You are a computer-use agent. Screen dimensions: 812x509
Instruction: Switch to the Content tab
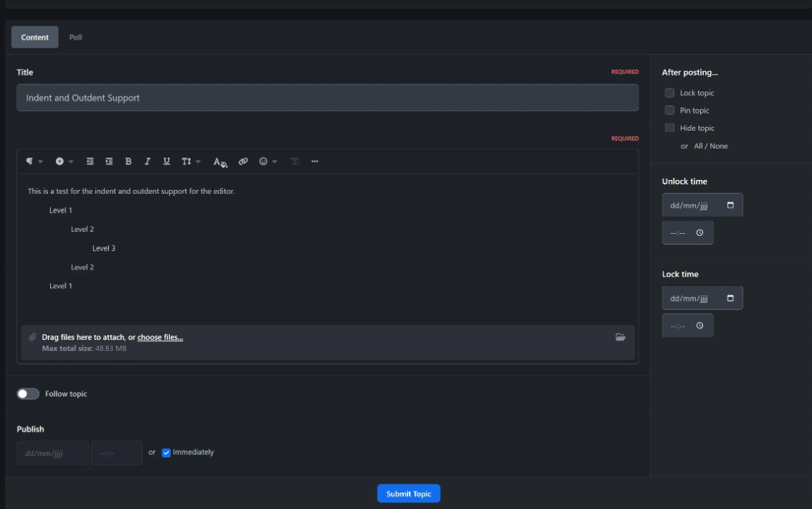click(35, 37)
